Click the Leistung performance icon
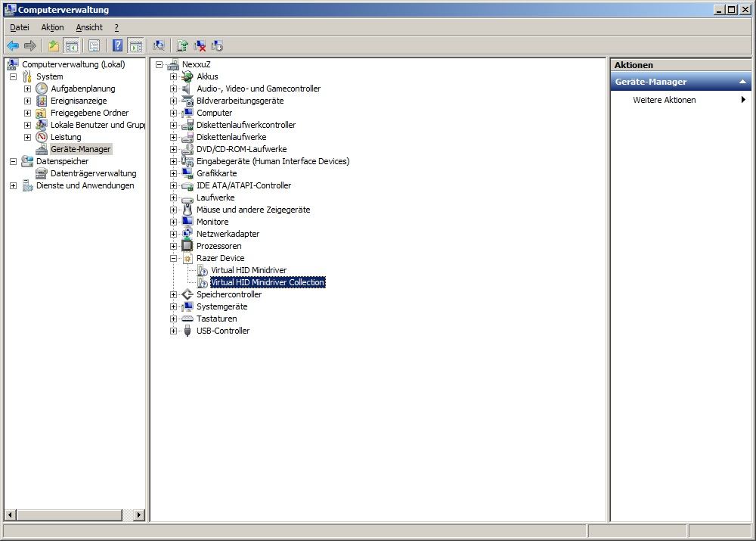The width and height of the screenshot is (756, 541). click(42, 137)
